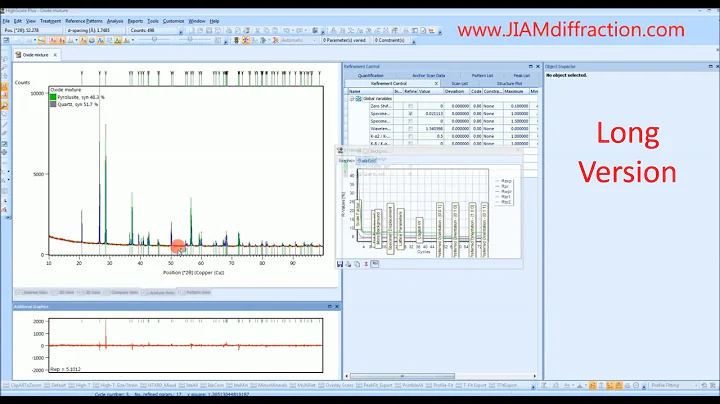Image resolution: width=720 pixels, height=404 pixels.
Task: Switch to the Anchor Scan Data tab
Action: click(428, 75)
